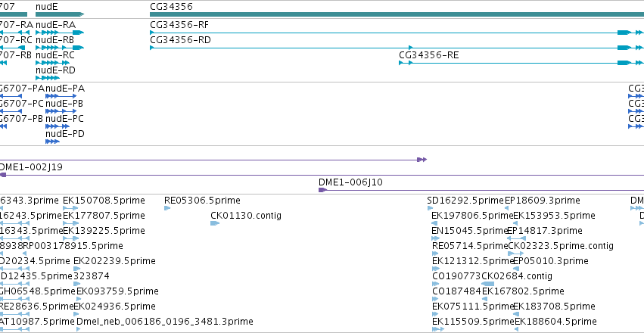Click the RE05306.5prime EST label

pyautogui.click(x=202, y=201)
